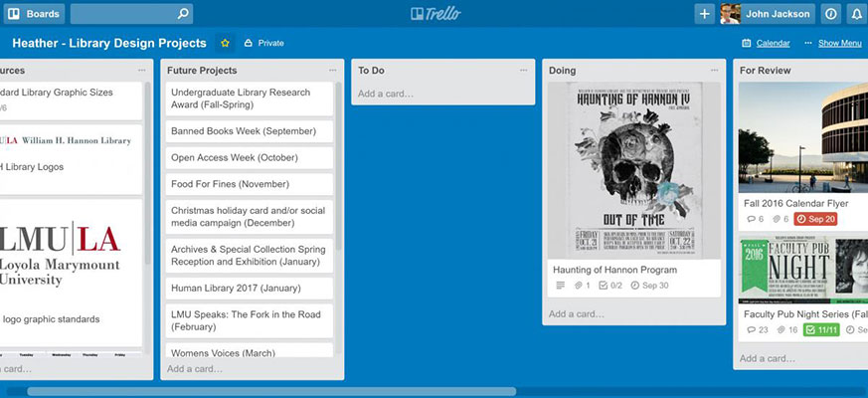Add a card to To Do list
The image size is (868, 398).
pyautogui.click(x=386, y=94)
